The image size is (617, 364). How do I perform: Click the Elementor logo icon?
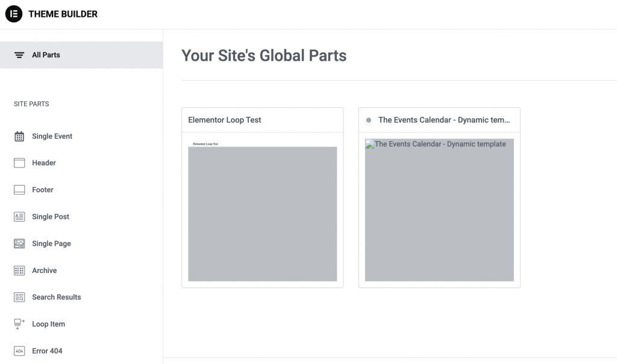(x=14, y=14)
